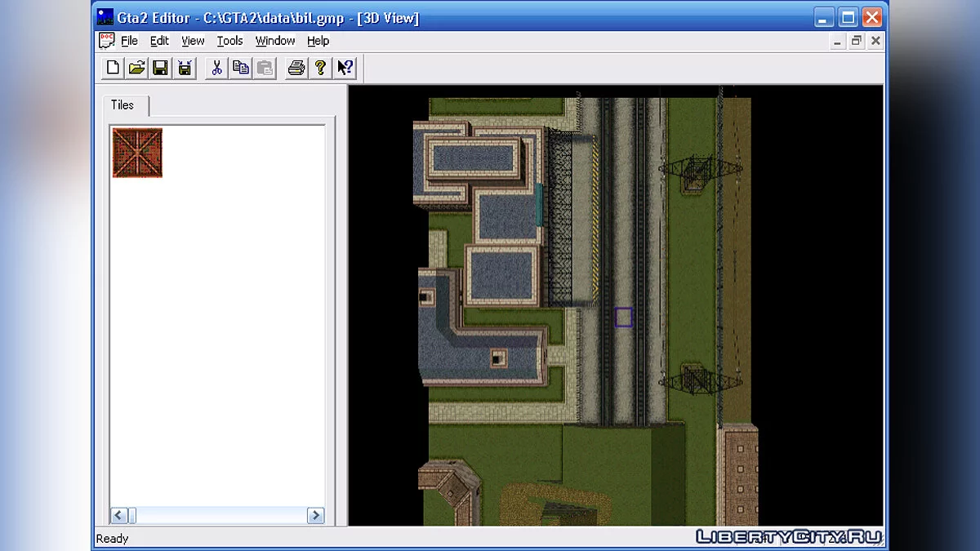
Task: Save the map using the floppy icon
Action: pos(160,68)
